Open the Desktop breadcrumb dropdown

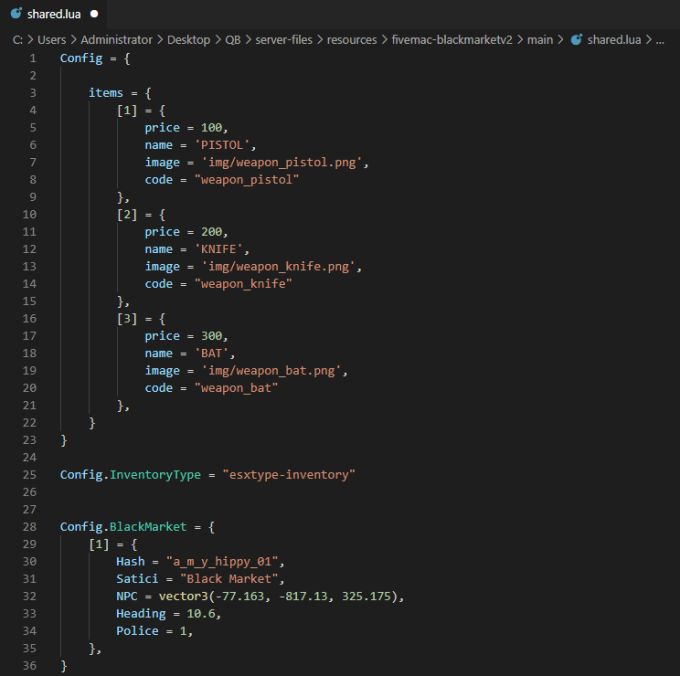tap(189, 40)
